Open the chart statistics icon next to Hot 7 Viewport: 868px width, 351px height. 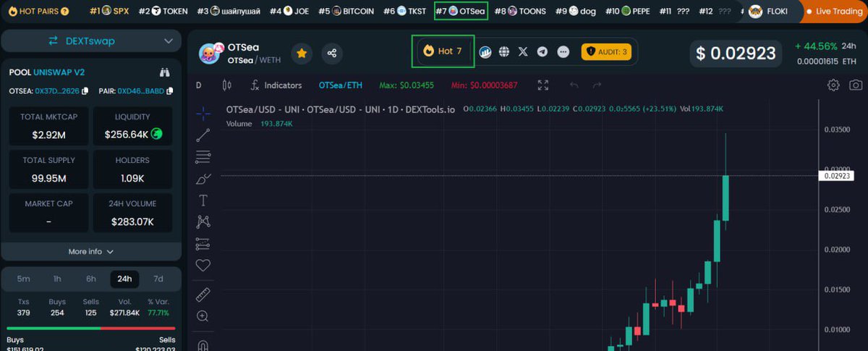pos(485,52)
